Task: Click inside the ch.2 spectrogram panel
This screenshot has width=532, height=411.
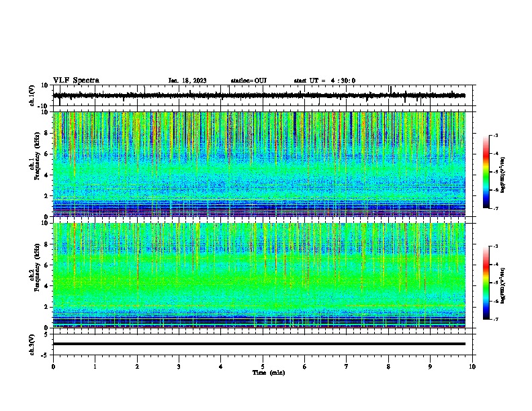Action: click(x=259, y=275)
